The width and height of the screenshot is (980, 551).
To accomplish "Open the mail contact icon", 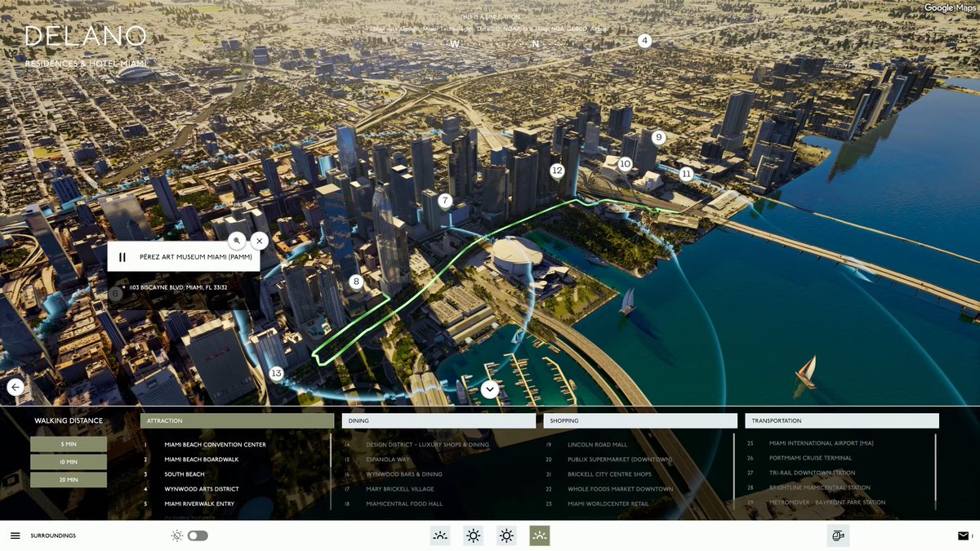I will [963, 535].
